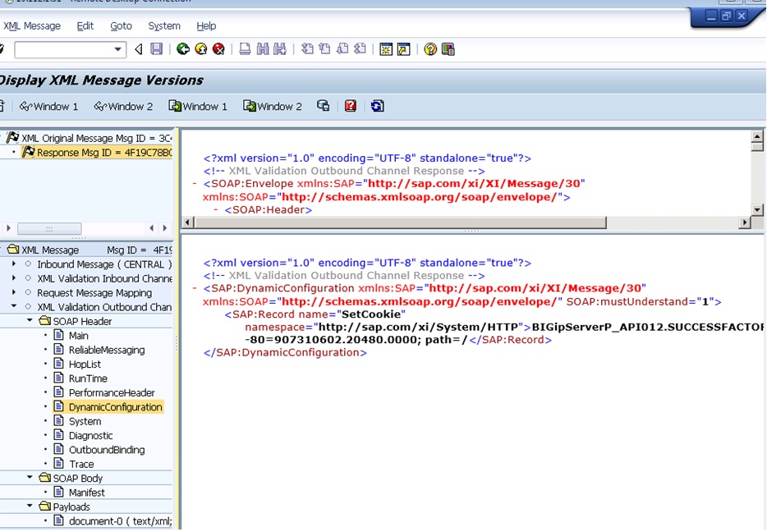Open the Edit menu
Viewport: 767px width, 532px height.
(x=85, y=26)
